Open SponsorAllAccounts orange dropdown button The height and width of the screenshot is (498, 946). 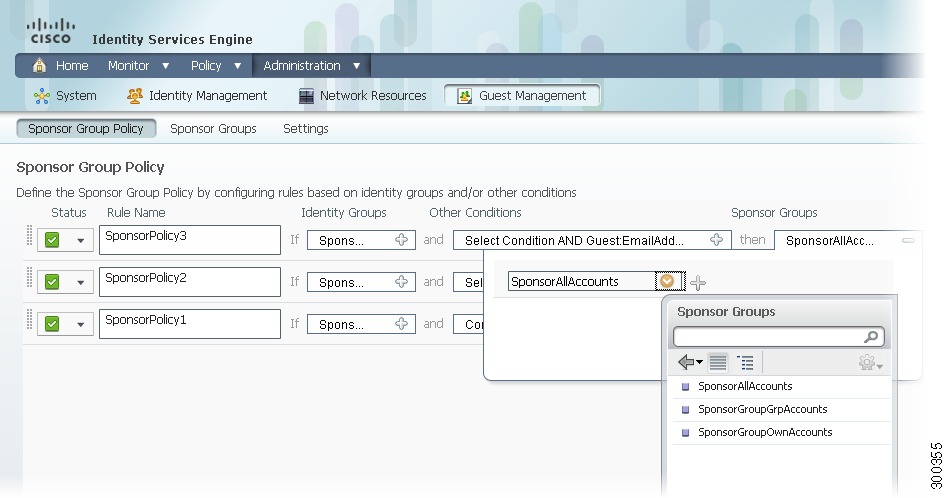[668, 281]
